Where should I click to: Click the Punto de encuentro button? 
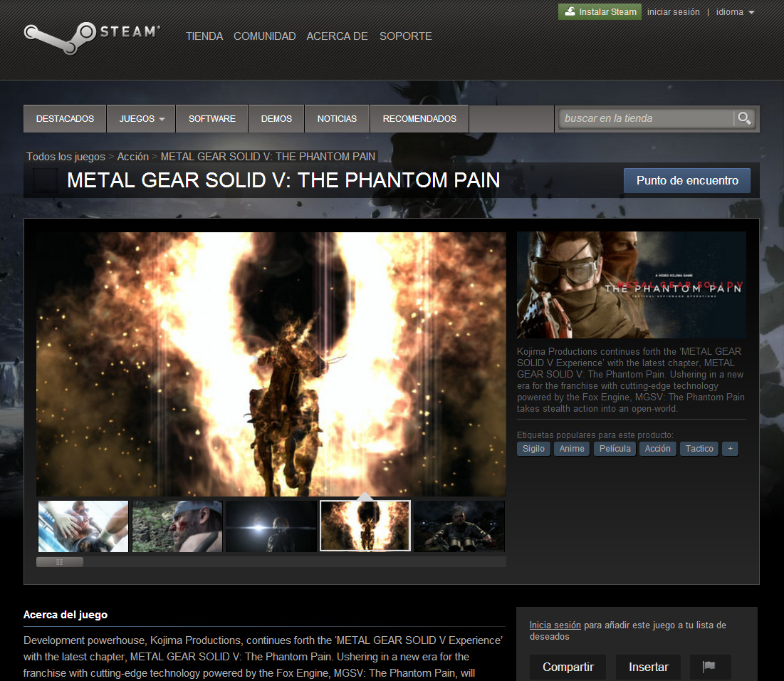[x=686, y=180]
